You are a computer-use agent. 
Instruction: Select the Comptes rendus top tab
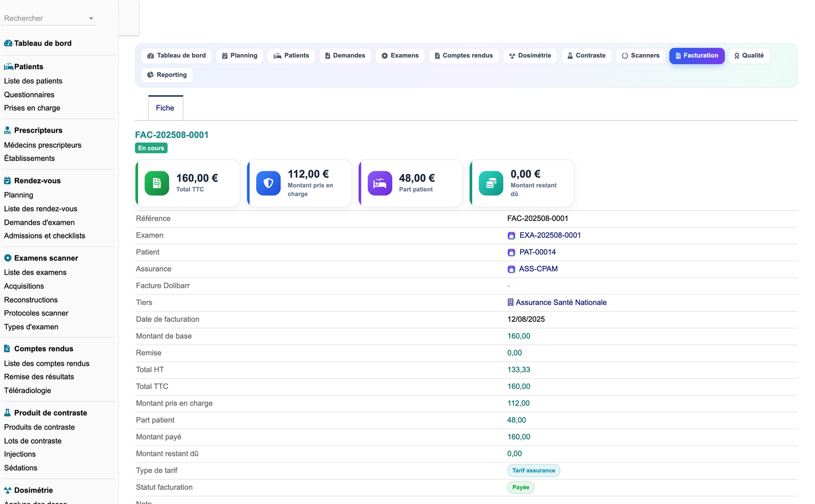464,56
